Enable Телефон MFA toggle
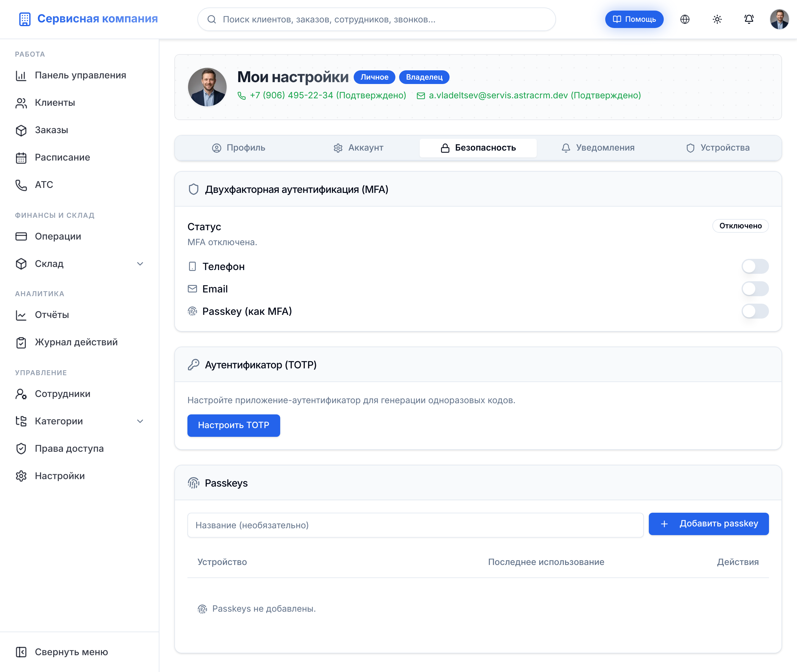Image resolution: width=797 pixels, height=672 pixels. pos(755,266)
